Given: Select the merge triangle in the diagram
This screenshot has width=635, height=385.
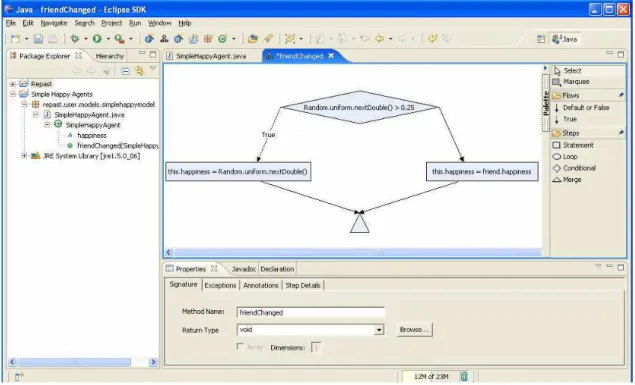Looking at the screenshot, I should pyautogui.click(x=359, y=223).
